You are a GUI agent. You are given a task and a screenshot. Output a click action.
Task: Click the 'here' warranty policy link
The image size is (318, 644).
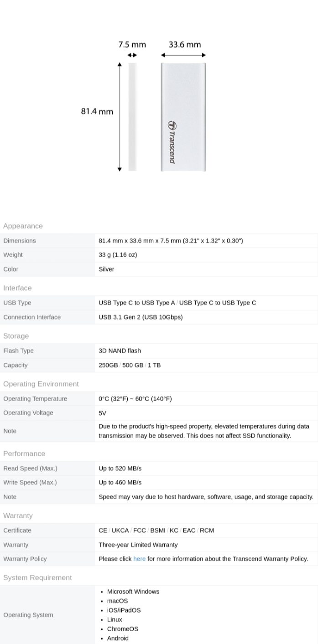click(x=139, y=559)
